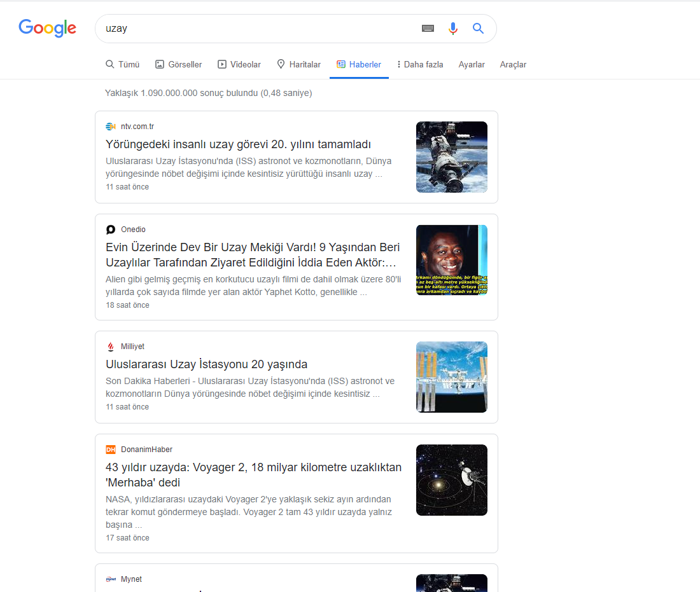Click the Milliyet source name
Screen dimensions: 700x592
point(132,347)
